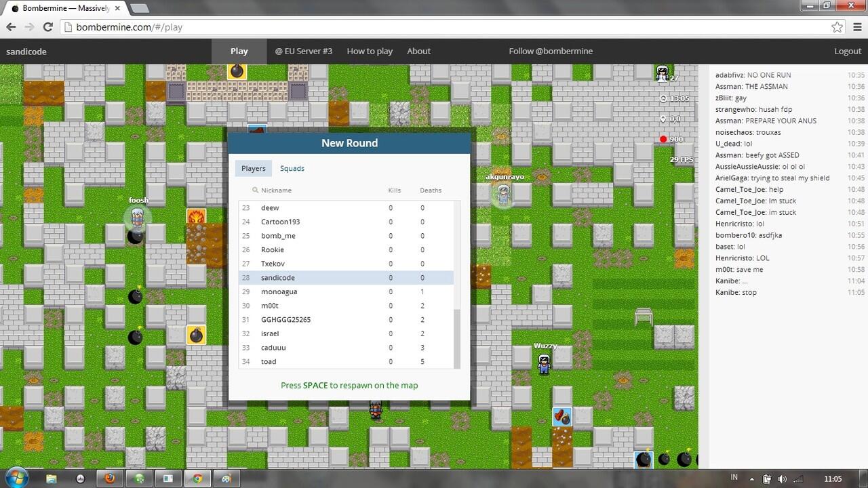The height and width of the screenshot is (488, 868).
Task: Click the player character named Wuzzy
Action: (544, 363)
